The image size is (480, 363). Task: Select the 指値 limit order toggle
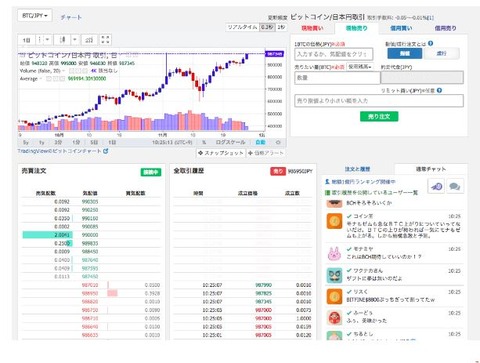404,53
